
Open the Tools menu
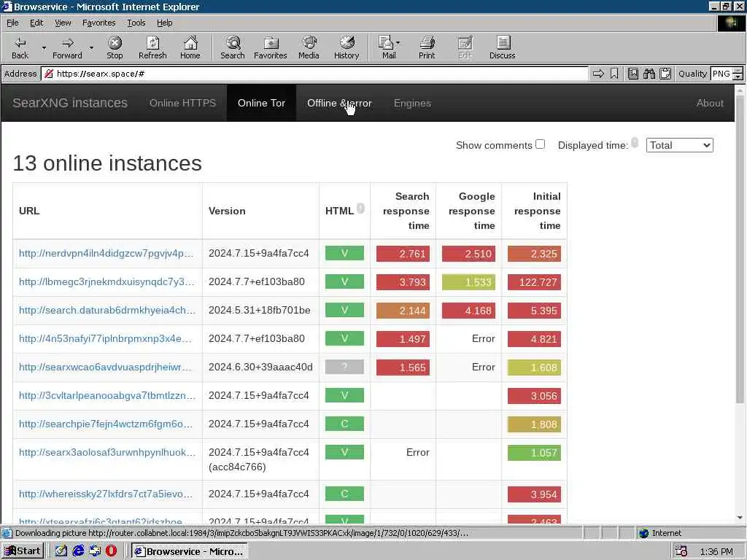(x=136, y=23)
